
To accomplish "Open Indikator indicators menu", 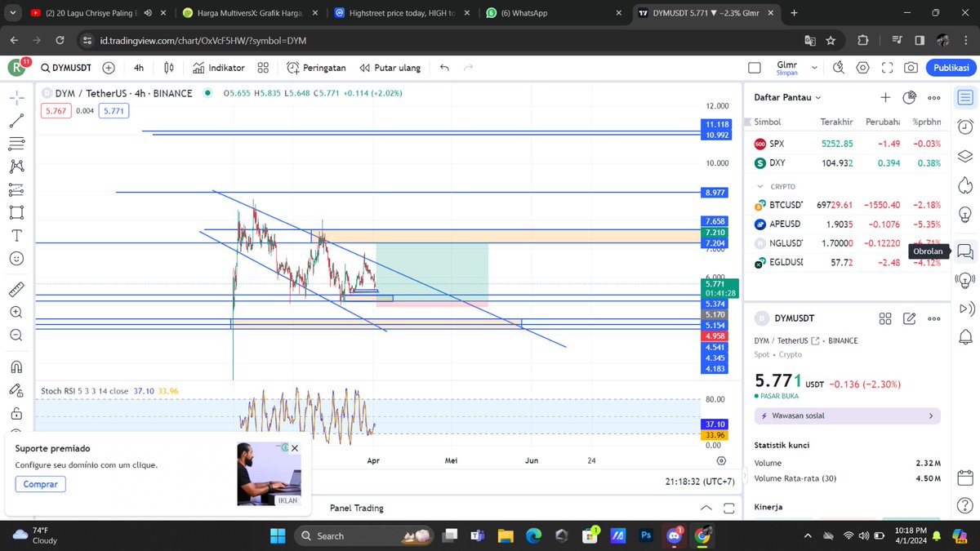I will pyautogui.click(x=218, y=68).
